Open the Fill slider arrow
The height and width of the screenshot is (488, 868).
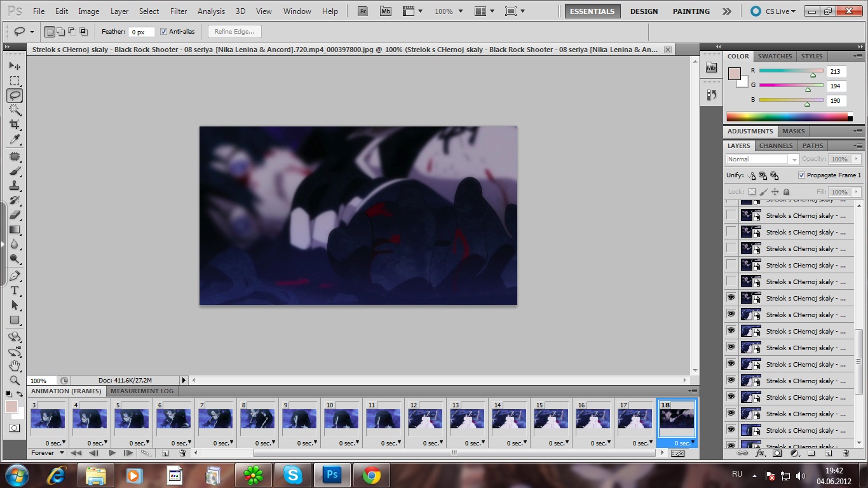coord(857,192)
